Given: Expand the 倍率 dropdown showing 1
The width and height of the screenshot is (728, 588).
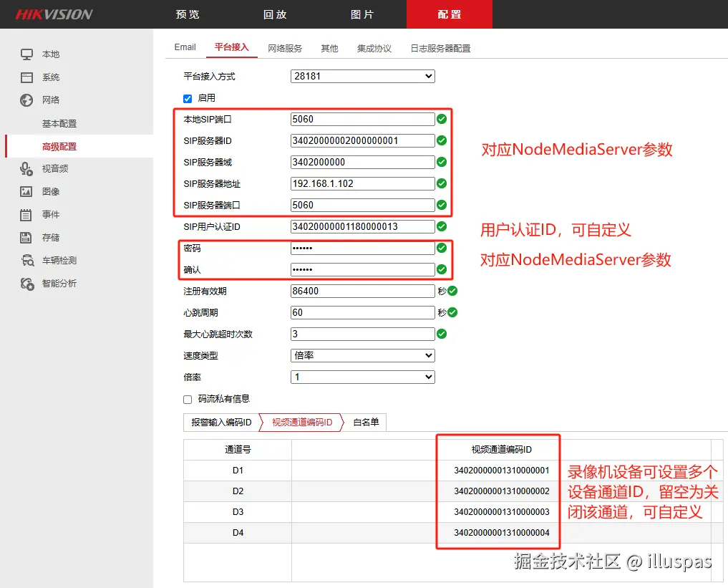Looking at the screenshot, I should (x=363, y=377).
